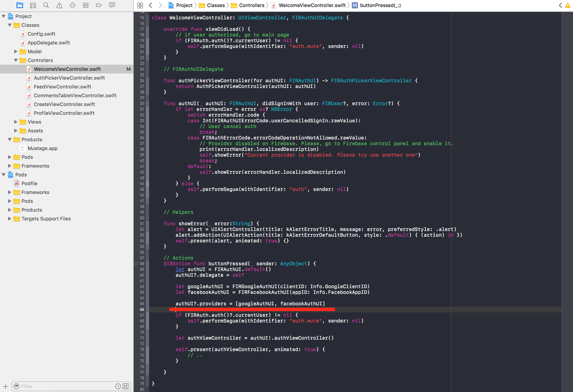Go forward in editor history
Image resolution: width=573 pixels, height=392 pixels.
click(161, 5)
